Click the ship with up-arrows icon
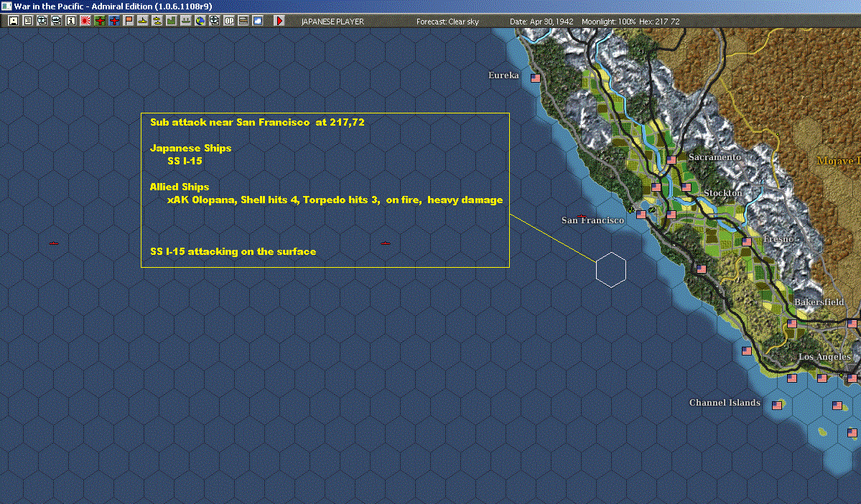The image size is (861, 504). coord(185,21)
